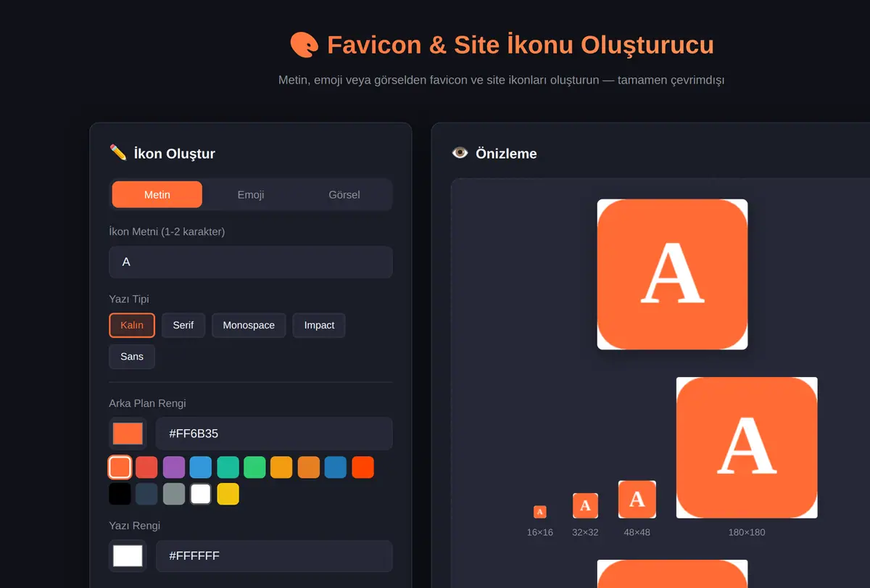
Task: Pick the selected orange palette swatch
Action: (120, 467)
